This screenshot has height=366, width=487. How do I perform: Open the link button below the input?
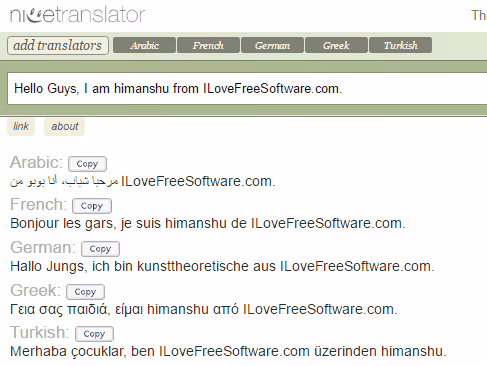pyautogui.click(x=21, y=126)
